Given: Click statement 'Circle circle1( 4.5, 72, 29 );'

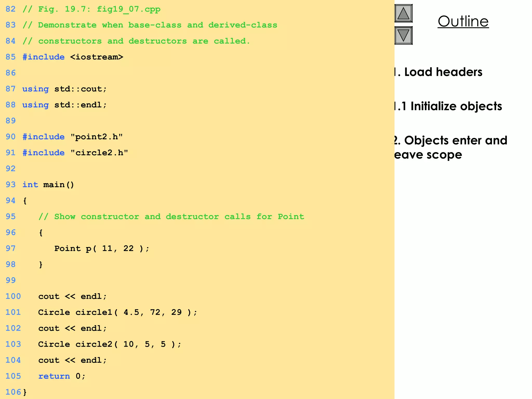Looking at the screenshot, I should 118,312.
